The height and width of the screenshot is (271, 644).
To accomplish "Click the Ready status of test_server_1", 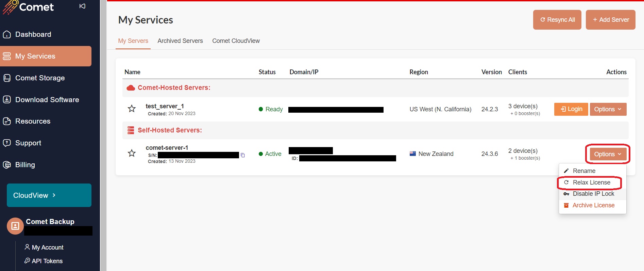I will click(271, 109).
